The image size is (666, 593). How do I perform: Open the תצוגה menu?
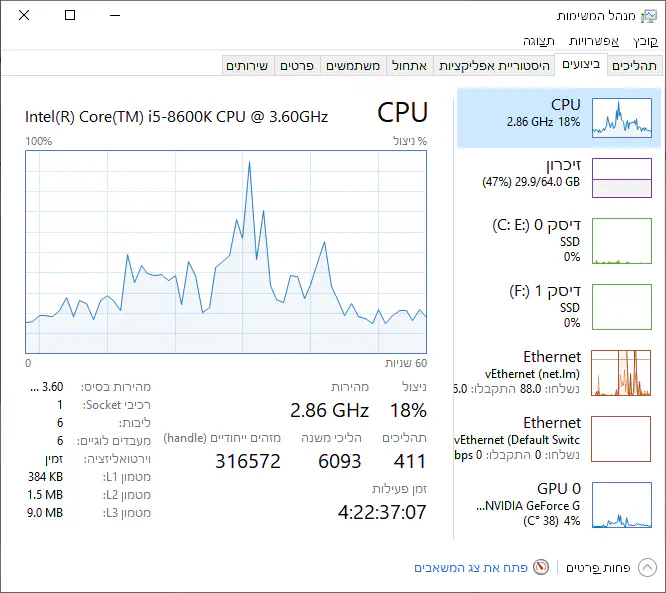[539, 41]
